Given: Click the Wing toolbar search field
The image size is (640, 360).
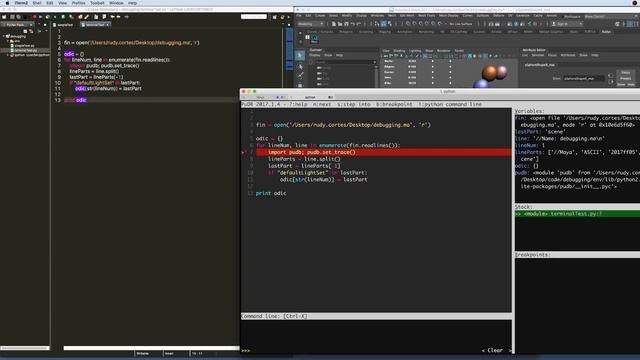Looking at the screenshot, I should pos(253,17).
